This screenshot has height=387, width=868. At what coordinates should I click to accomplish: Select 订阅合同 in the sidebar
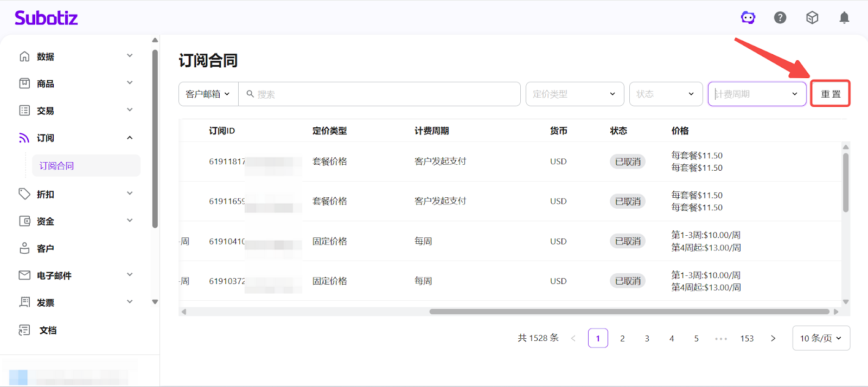[57, 166]
